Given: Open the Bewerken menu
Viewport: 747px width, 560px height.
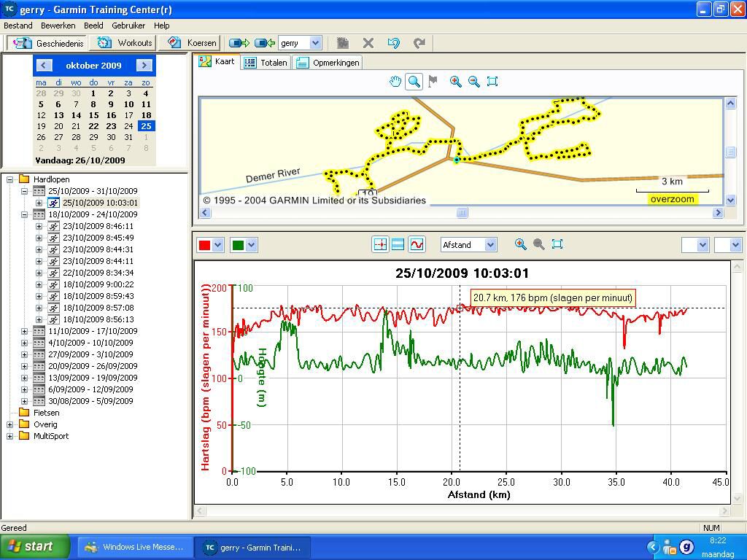Looking at the screenshot, I should pyautogui.click(x=58, y=26).
